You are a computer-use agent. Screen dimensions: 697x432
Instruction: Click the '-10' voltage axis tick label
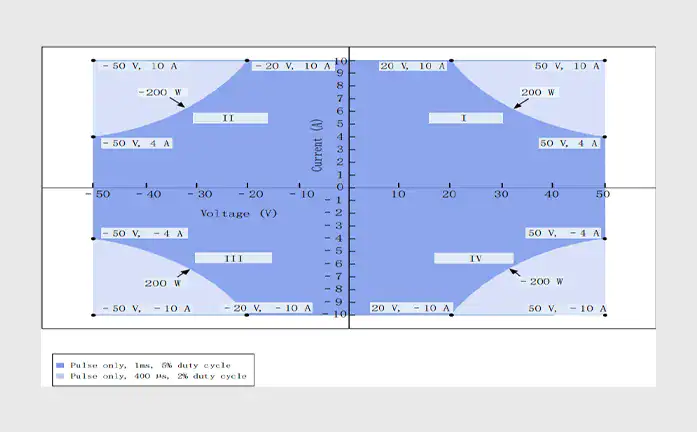[302, 195]
